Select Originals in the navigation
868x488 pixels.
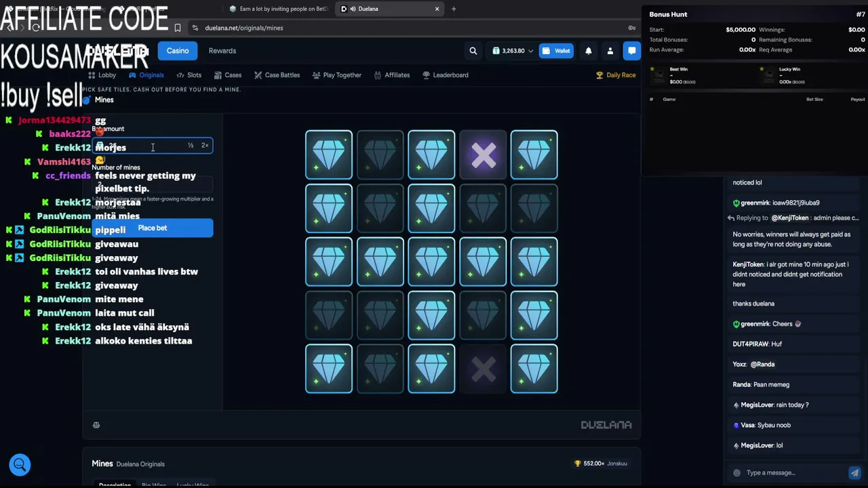(x=146, y=75)
